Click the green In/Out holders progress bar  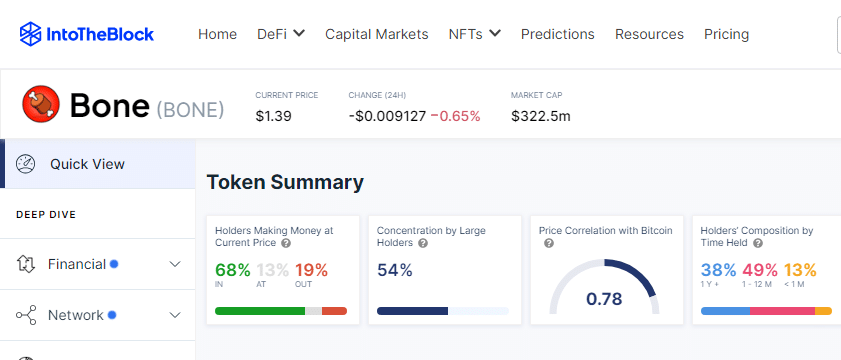[281, 311]
